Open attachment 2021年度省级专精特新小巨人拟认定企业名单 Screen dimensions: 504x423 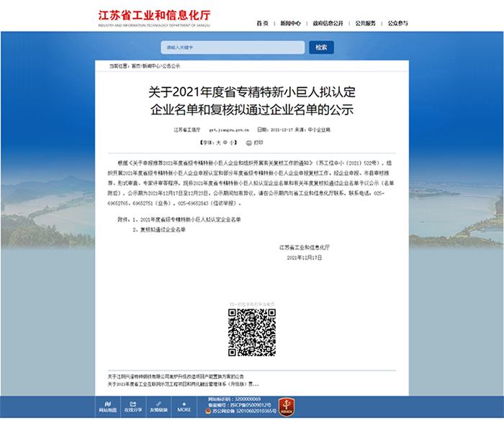tap(189, 219)
